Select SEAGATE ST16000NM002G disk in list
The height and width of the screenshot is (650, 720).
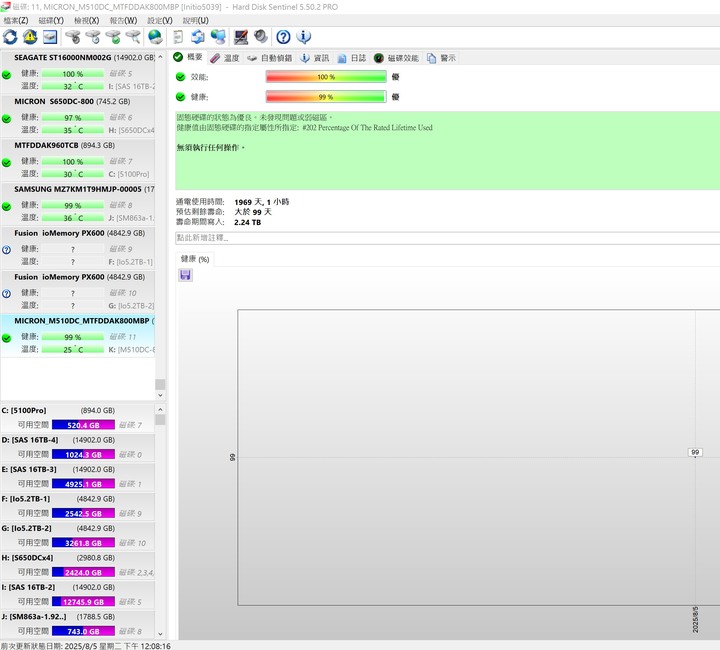[x=78, y=72]
